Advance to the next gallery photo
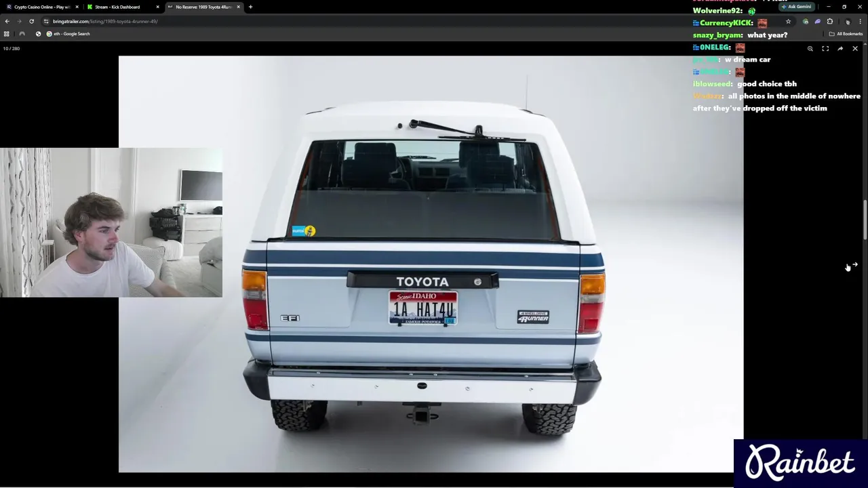 pos(854,265)
